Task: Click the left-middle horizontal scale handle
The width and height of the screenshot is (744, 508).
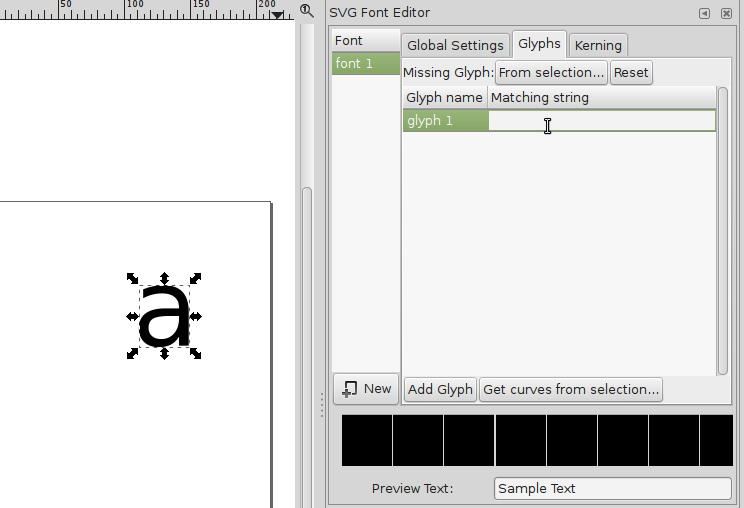Action: (132, 316)
